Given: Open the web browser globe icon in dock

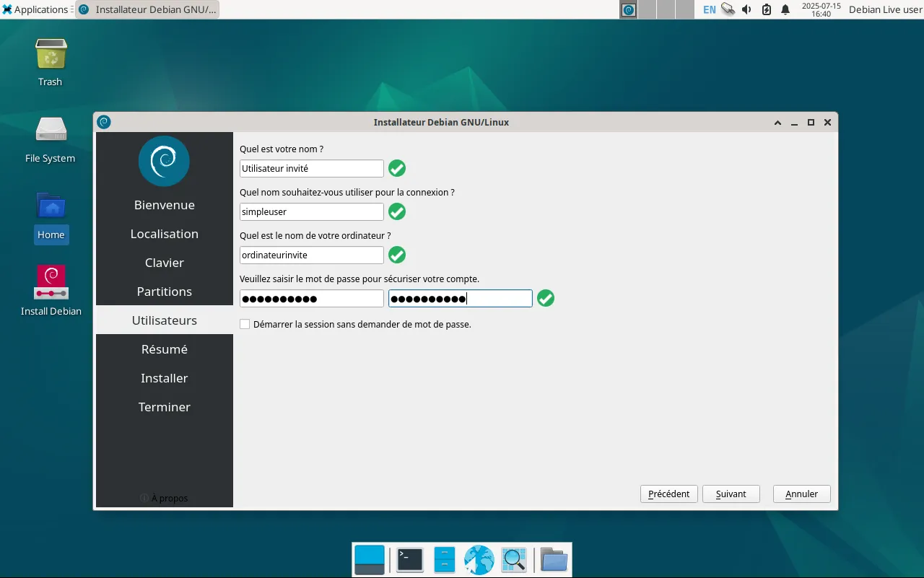Looking at the screenshot, I should point(479,560).
